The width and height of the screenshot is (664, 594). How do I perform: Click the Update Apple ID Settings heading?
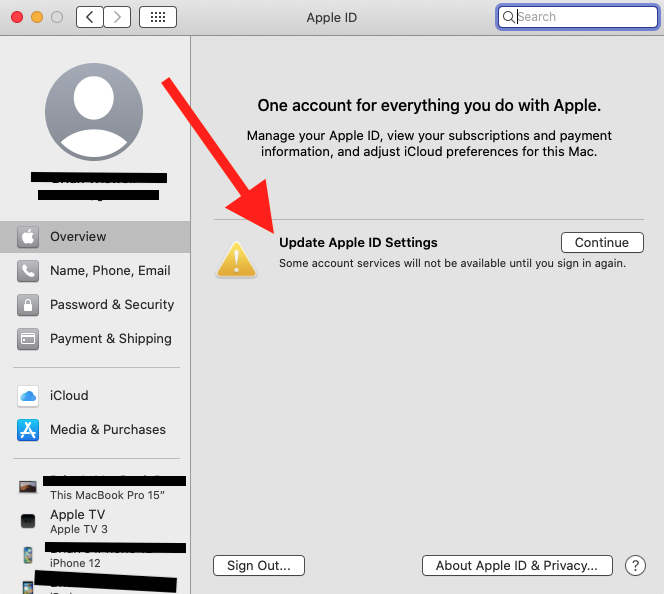358,243
